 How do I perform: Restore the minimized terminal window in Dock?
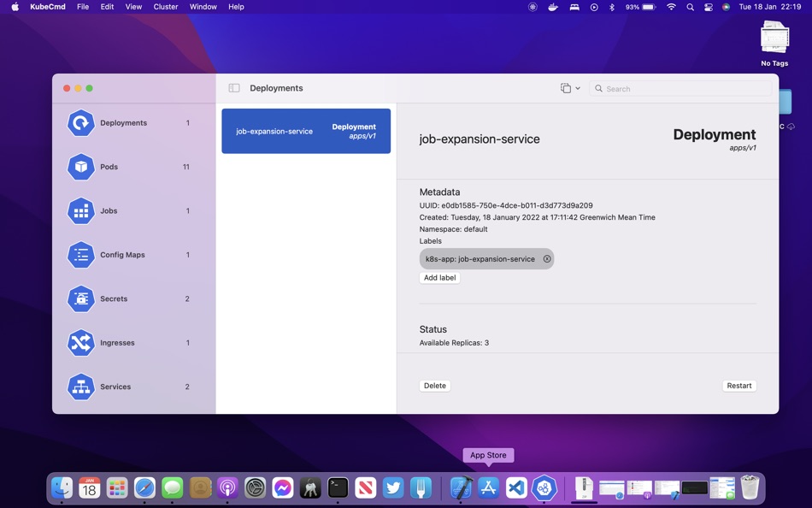694,487
